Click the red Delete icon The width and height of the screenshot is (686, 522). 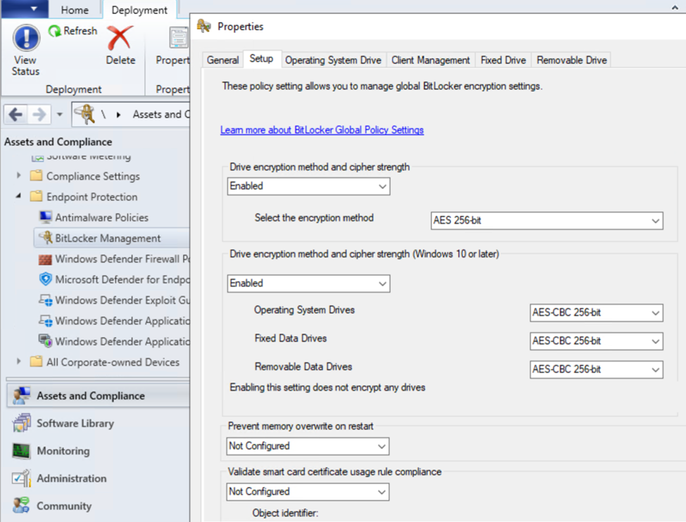[119, 38]
